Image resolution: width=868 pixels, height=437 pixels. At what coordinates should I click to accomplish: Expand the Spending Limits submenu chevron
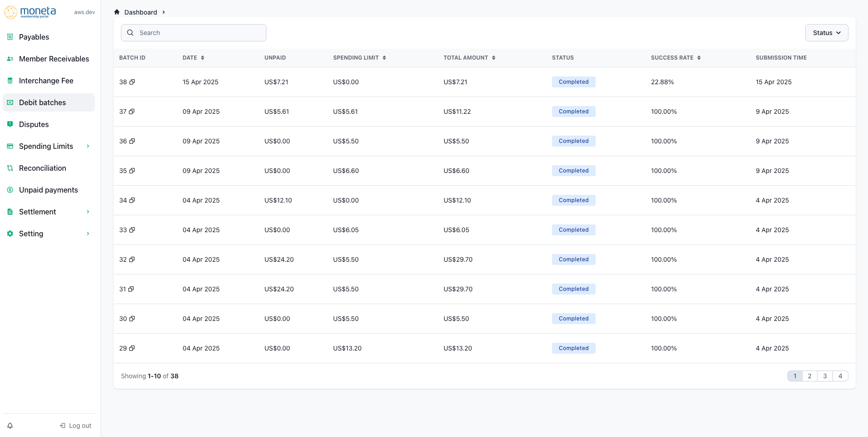click(x=88, y=146)
